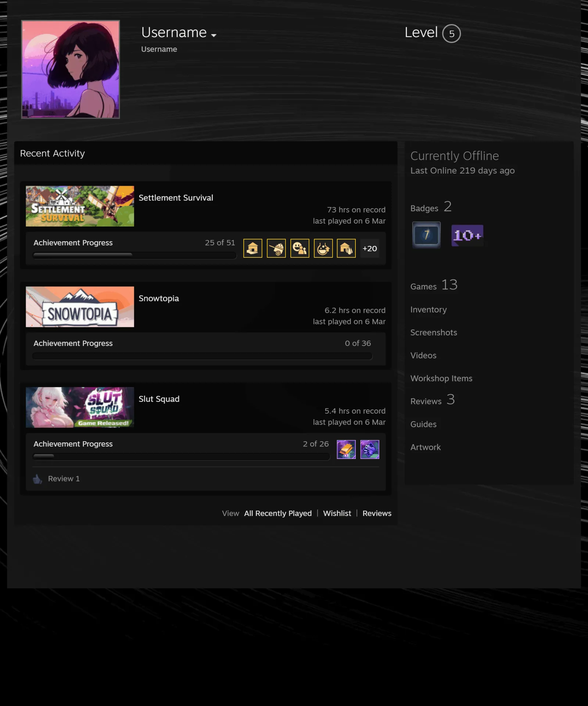Click the thumbs-up review icon
Screen dimensions: 588x706
pyautogui.click(x=37, y=479)
